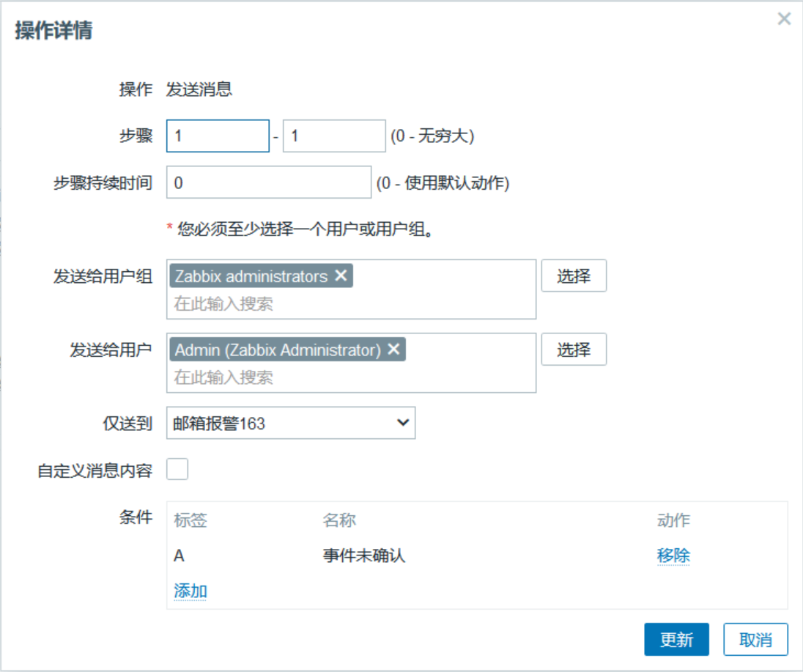Click 选择 button for 发送给用户组

(574, 276)
